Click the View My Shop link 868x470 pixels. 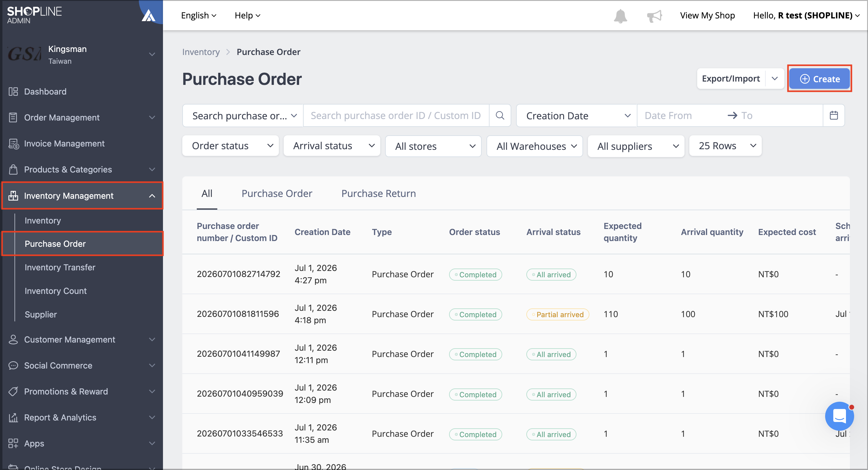[x=707, y=15]
